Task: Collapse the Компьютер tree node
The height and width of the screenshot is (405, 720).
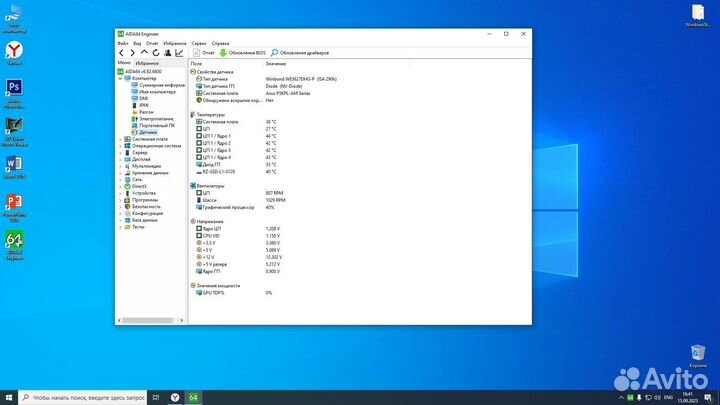Action: (121, 79)
